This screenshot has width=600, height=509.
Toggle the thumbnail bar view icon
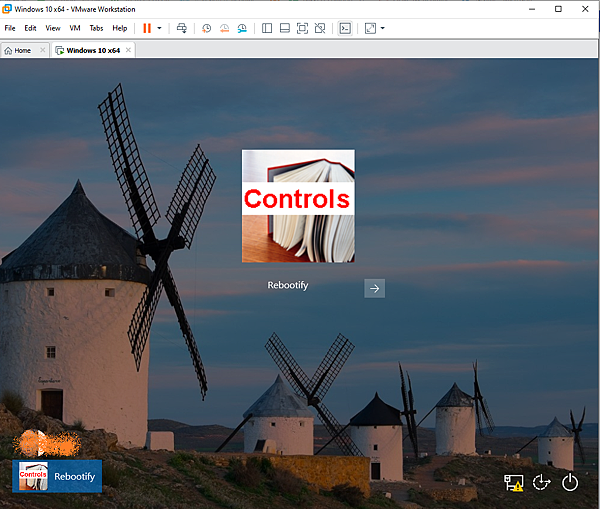(285, 28)
